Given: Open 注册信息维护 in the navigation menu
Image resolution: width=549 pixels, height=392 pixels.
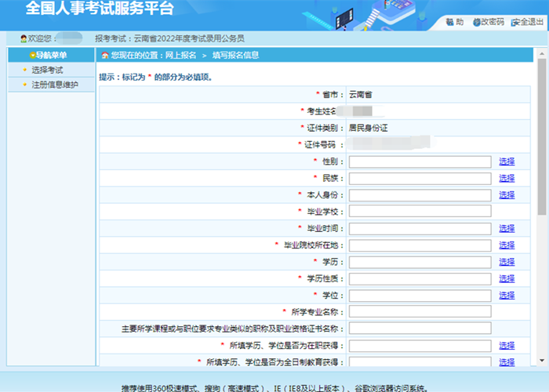Looking at the screenshot, I should coord(54,85).
